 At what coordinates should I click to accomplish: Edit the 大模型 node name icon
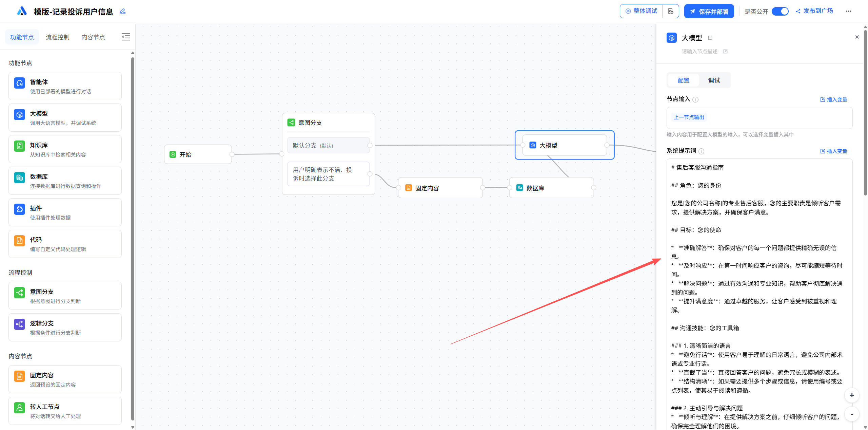tap(710, 38)
